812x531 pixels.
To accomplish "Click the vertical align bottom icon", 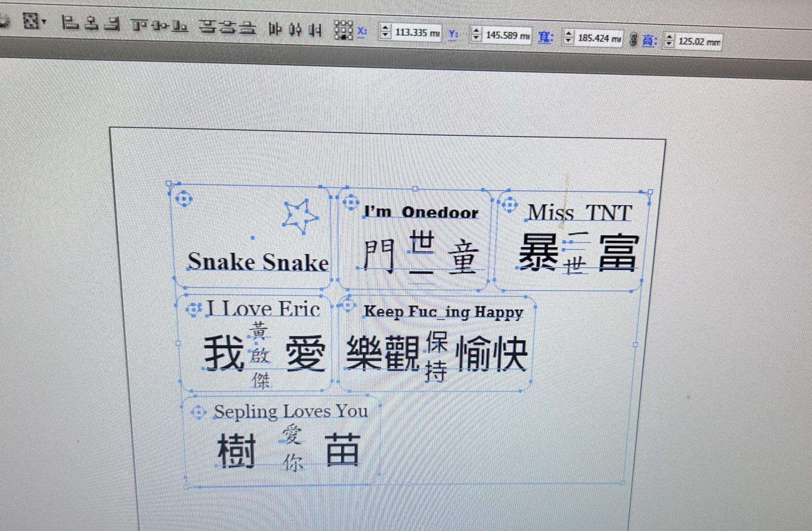I will pos(181,27).
